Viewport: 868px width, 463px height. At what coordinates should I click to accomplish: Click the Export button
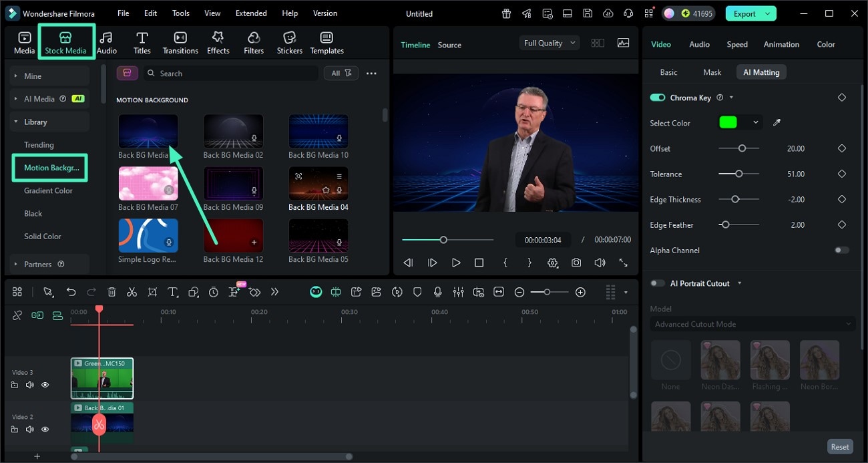744,13
